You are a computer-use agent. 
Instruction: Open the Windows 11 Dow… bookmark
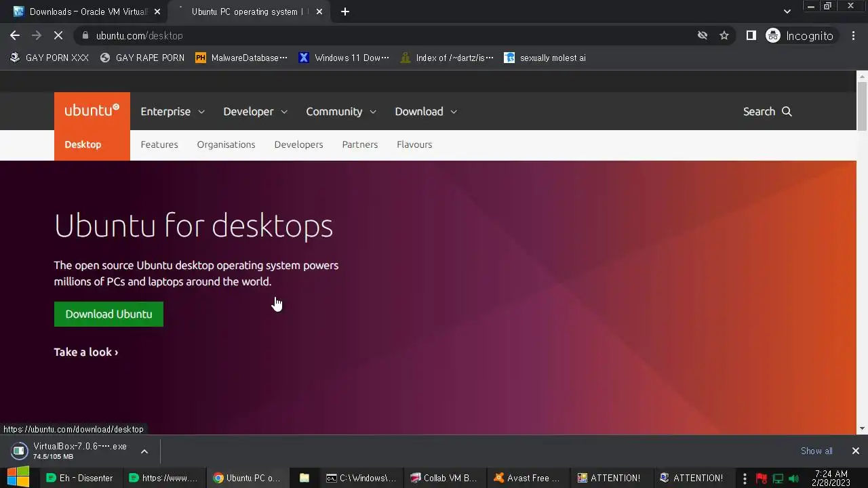(344, 58)
